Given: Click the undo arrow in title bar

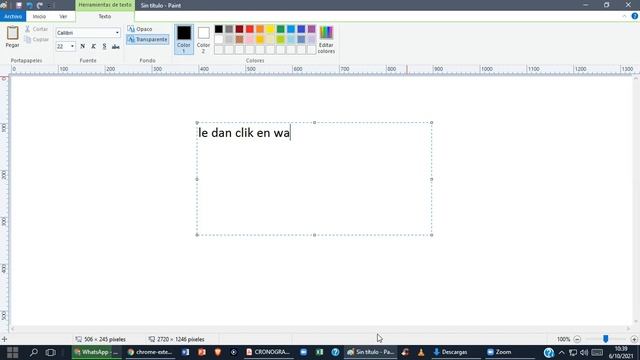Looking at the screenshot, I should click(29, 5).
